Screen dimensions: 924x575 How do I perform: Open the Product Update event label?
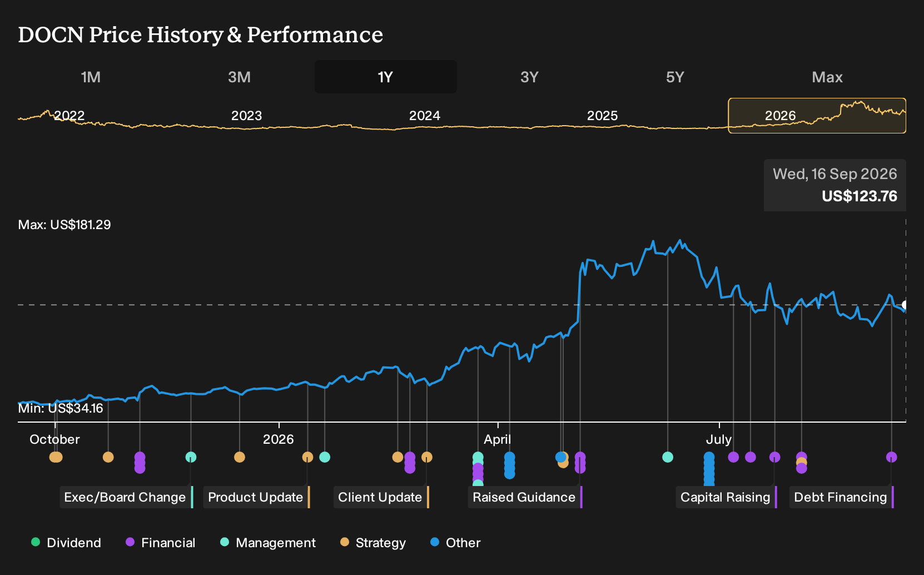coord(256,497)
